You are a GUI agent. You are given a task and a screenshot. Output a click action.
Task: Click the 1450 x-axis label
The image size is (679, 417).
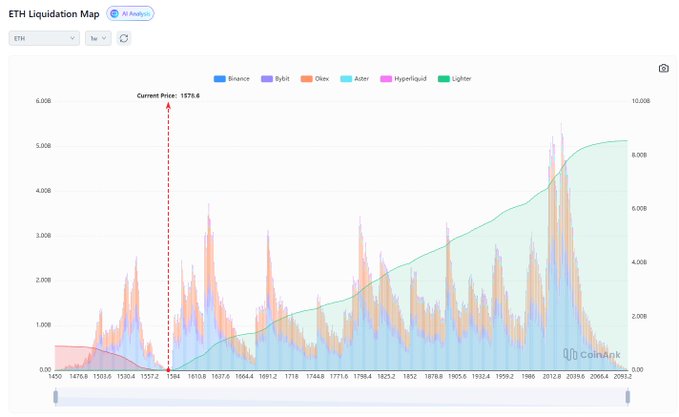(x=55, y=376)
